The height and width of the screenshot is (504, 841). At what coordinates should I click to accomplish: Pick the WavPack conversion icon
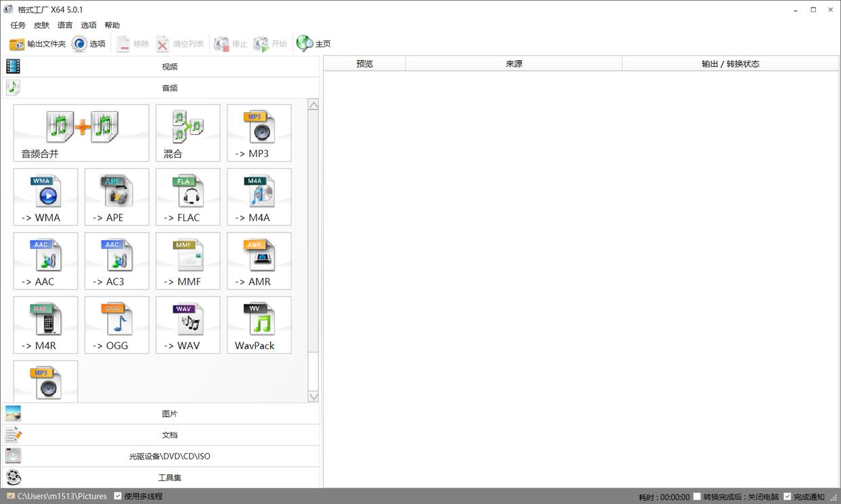coord(259,325)
